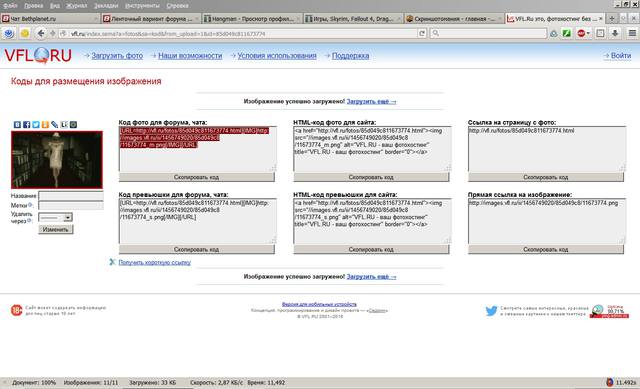
Task: Share image via VKontakte icon
Action: coord(17,125)
